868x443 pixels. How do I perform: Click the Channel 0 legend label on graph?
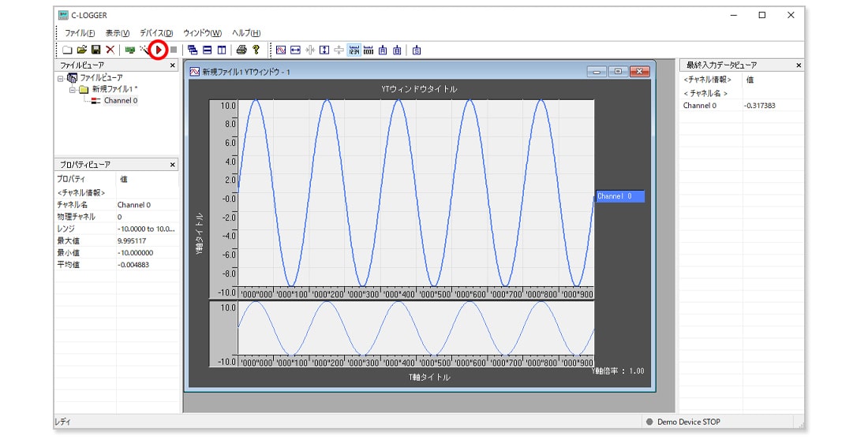[x=619, y=196]
